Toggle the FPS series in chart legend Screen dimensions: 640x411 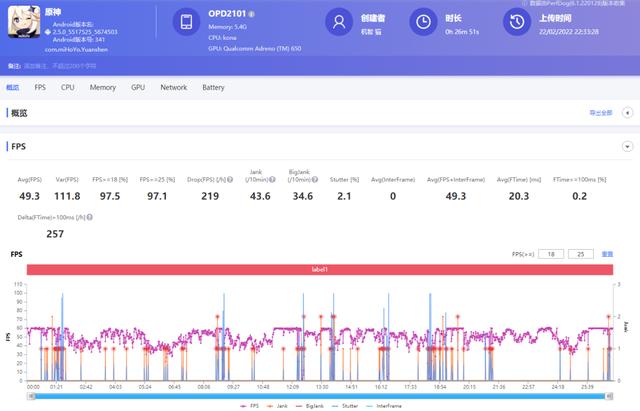pyautogui.click(x=249, y=406)
